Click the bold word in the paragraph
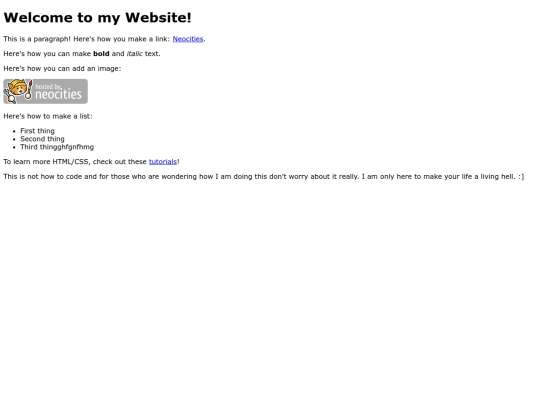Image resolution: width=540 pixels, height=405 pixels. pyautogui.click(x=101, y=54)
